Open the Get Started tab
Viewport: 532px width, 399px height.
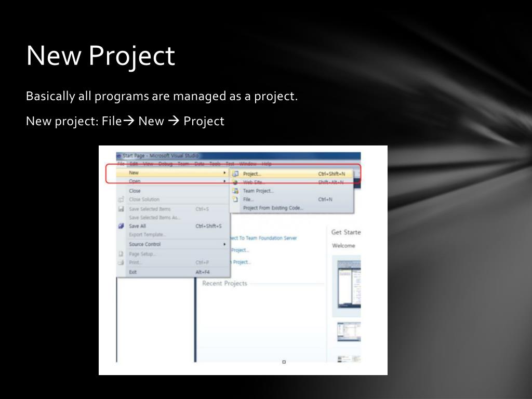coord(345,232)
